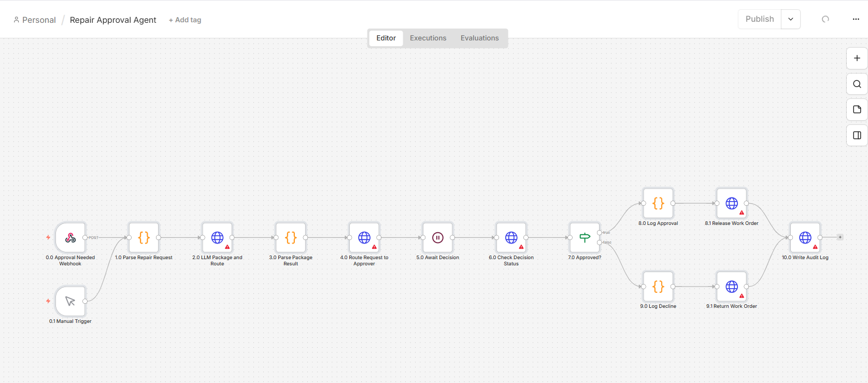Open the 1.0 Parse Repair Request code node
This screenshot has width=868, height=383.
tap(144, 238)
